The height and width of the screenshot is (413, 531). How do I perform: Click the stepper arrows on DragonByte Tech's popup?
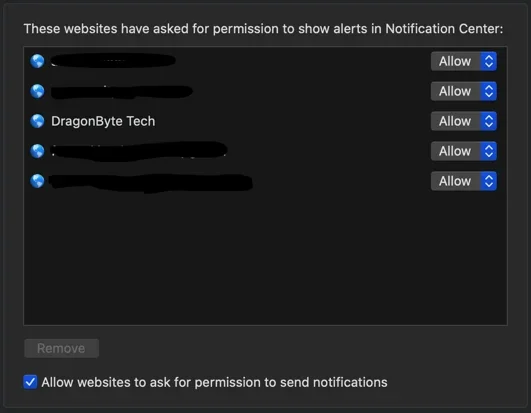(489, 121)
